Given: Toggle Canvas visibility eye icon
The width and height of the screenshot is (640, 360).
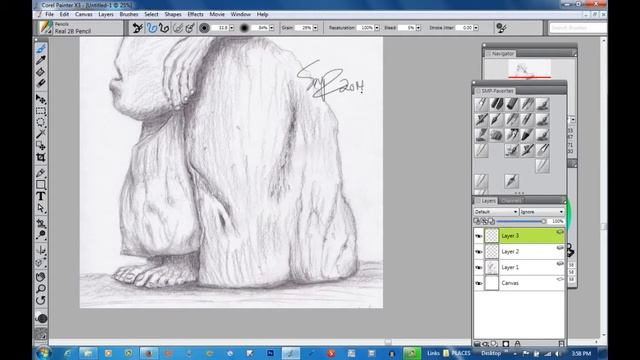Looking at the screenshot, I should click(x=478, y=283).
